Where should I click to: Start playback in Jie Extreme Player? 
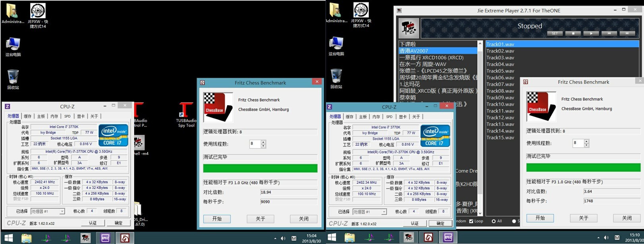pyautogui.click(x=591, y=33)
